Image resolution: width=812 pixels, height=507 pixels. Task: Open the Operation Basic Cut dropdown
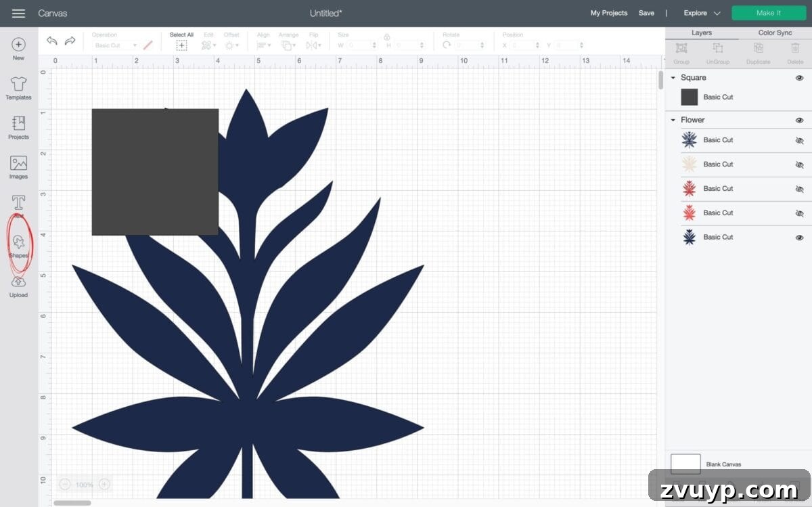[115, 45]
